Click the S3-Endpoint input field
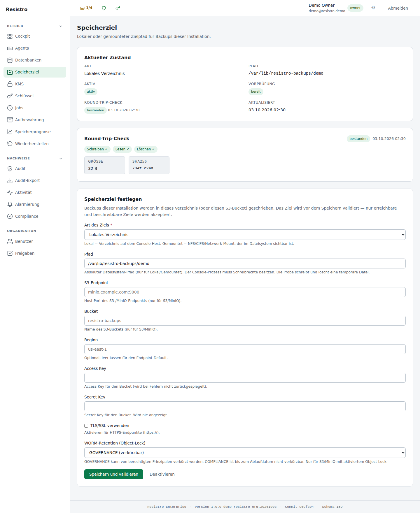This screenshot has width=420, height=513. (x=245, y=292)
